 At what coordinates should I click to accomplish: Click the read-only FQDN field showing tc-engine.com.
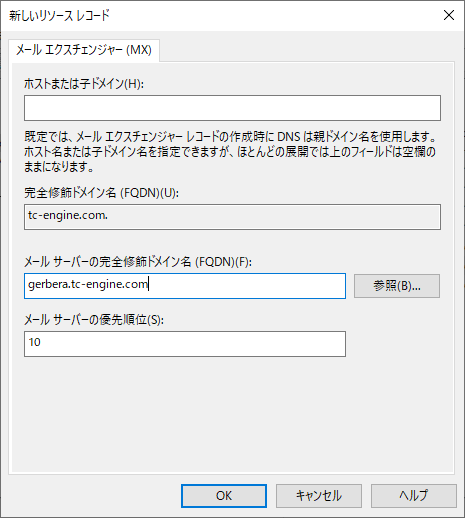click(232, 217)
